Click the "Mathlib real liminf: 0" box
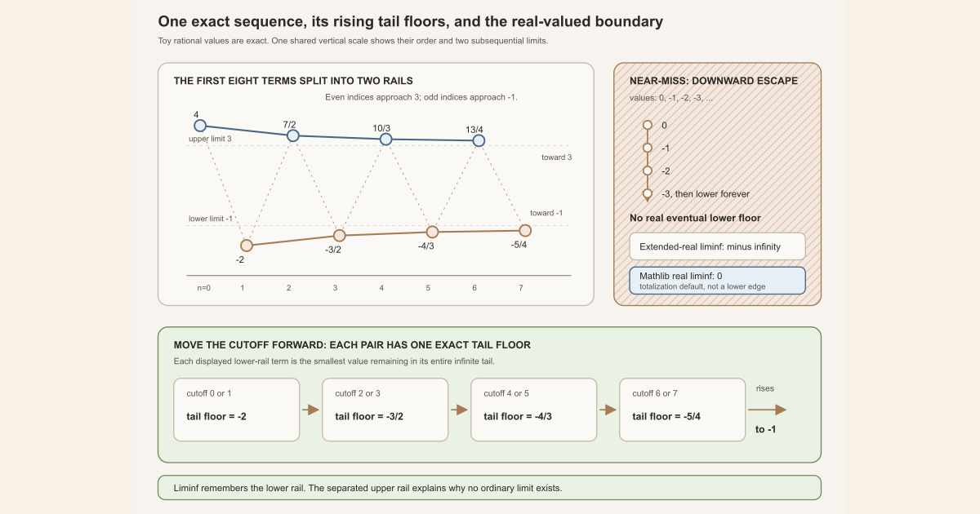980x514 pixels. pyautogui.click(x=718, y=281)
